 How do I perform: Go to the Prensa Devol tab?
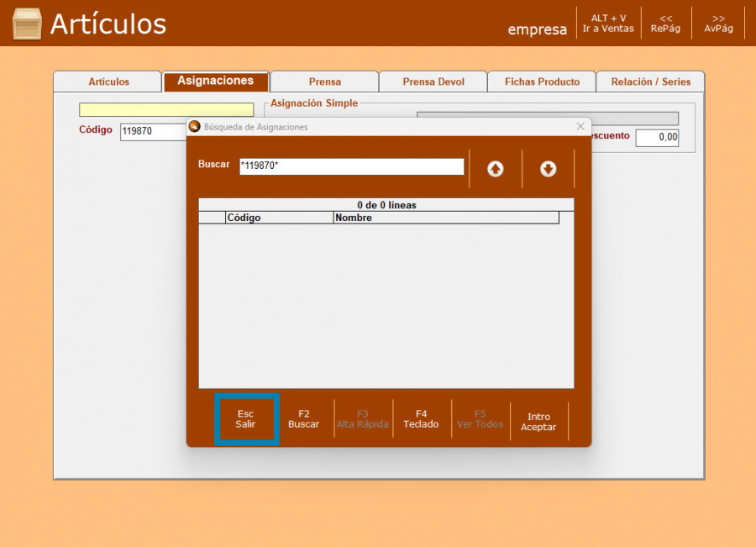point(433,82)
